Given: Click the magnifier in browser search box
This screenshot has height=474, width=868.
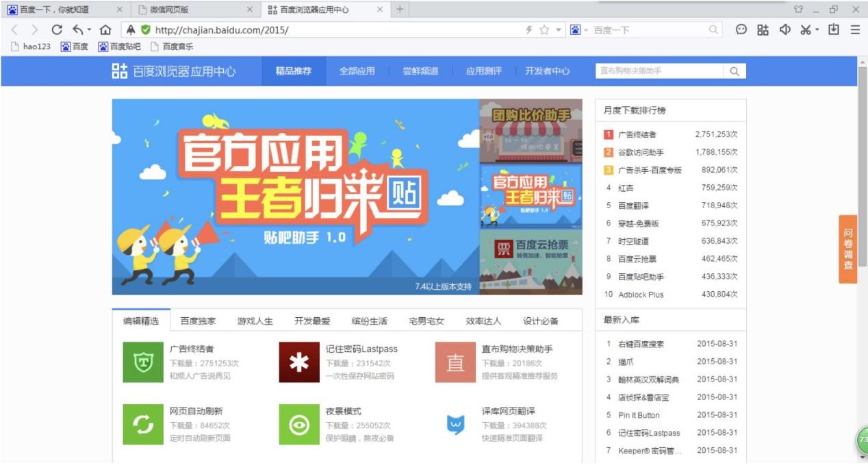Looking at the screenshot, I should click(713, 30).
